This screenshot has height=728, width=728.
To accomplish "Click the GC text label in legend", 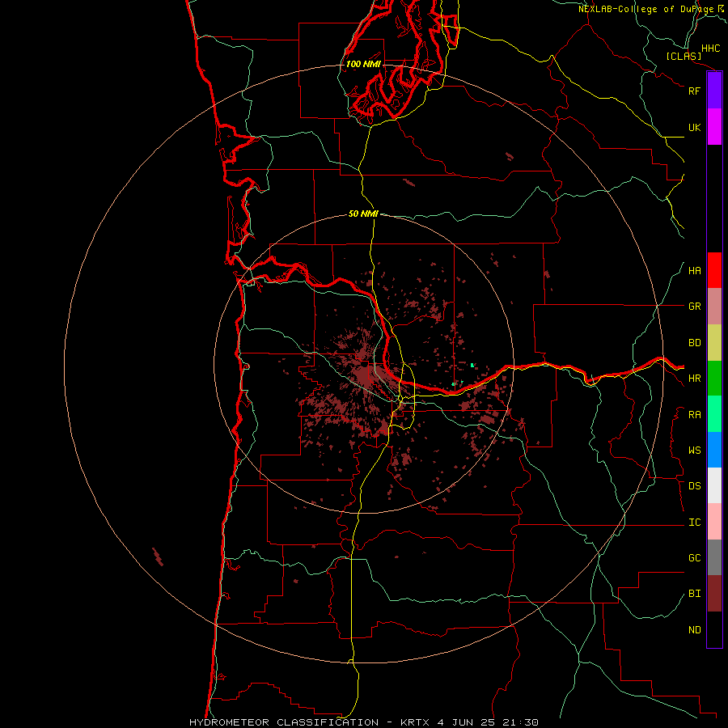I will coord(694,557).
